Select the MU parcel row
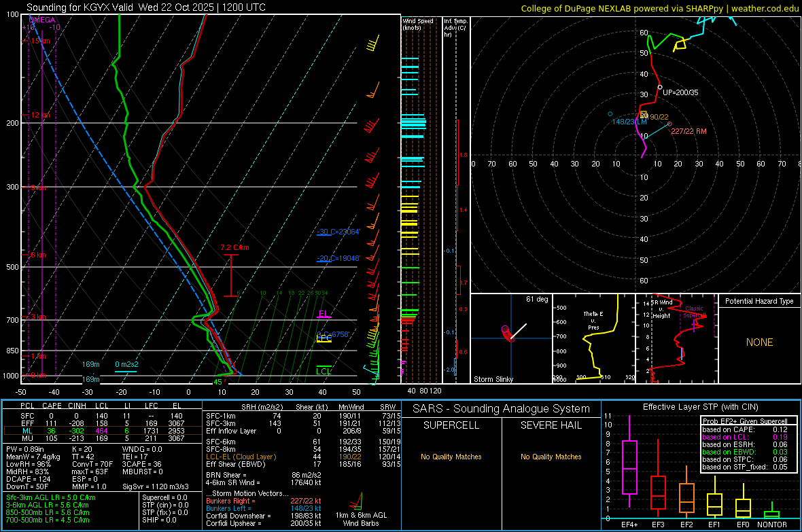Image resolution: width=802 pixels, height=532 pixels. click(102, 438)
